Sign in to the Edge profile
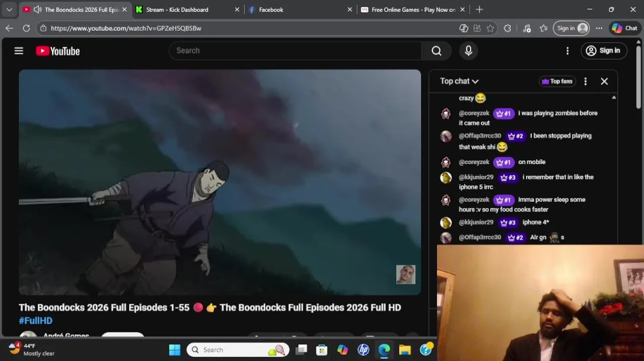 (571, 28)
